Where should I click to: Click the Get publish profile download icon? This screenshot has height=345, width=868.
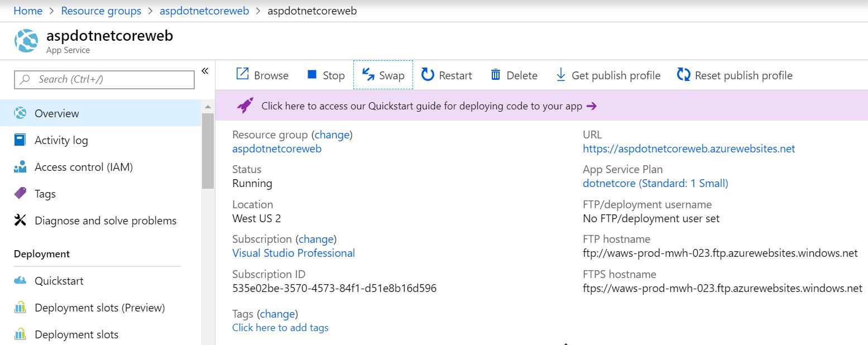point(561,75)
